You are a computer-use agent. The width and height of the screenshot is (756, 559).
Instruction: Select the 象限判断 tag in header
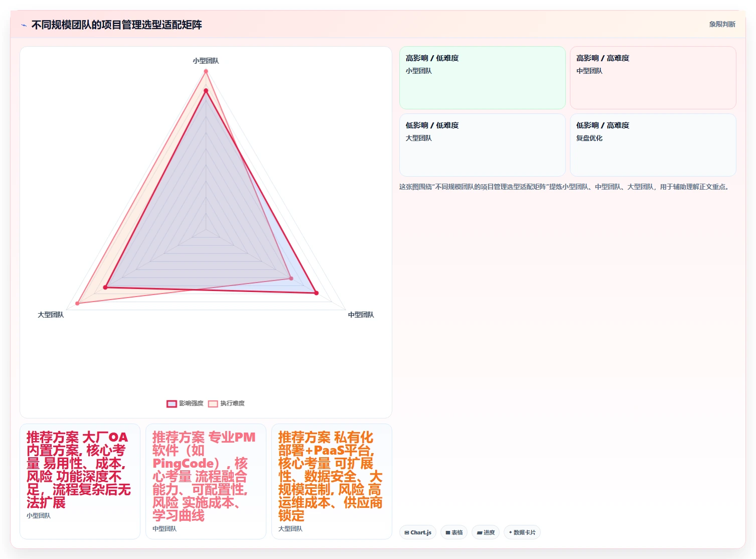point(722,24)
